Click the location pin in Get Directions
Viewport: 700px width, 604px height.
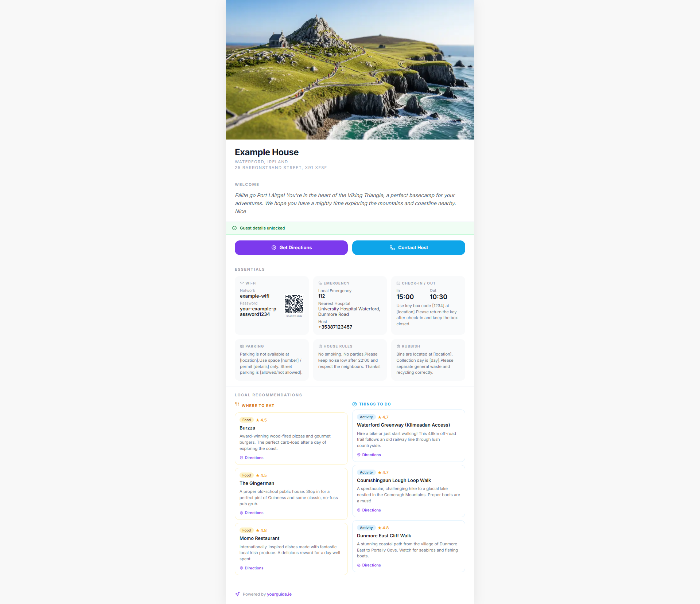click(273, 248)
